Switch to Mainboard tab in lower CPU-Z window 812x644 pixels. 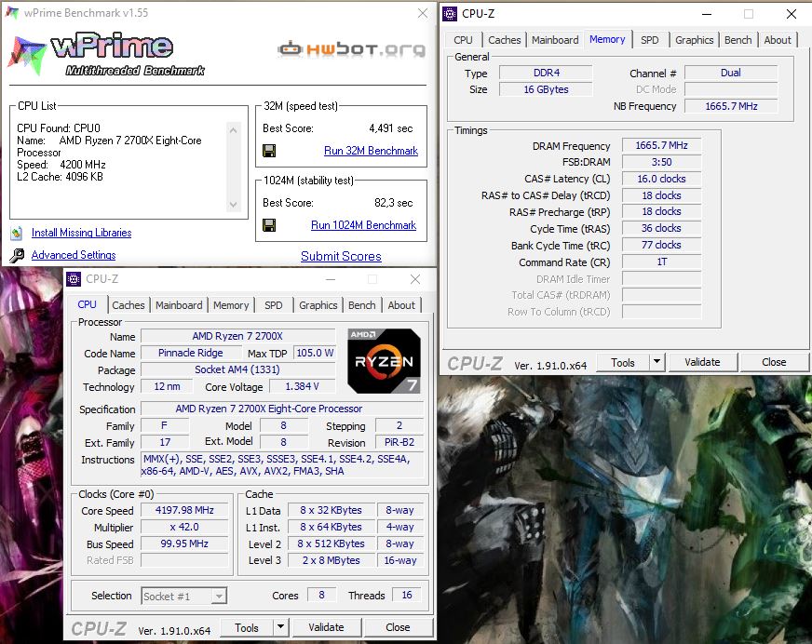(179, 305)
